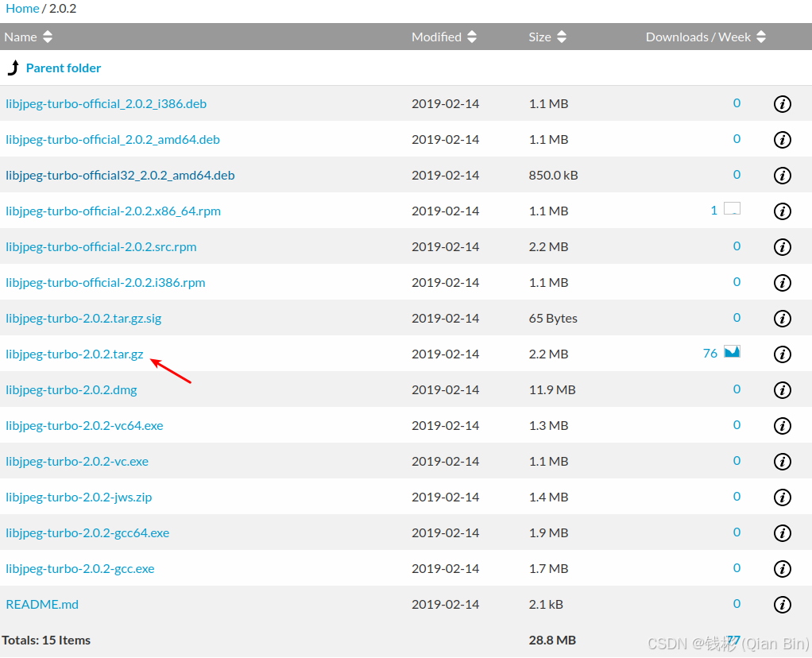The width and height of the screenshot is (812, 658).
Task: Download libjpeg-turbo-official-2.0.2.x86_64.rpm
Action: point(113,211)
